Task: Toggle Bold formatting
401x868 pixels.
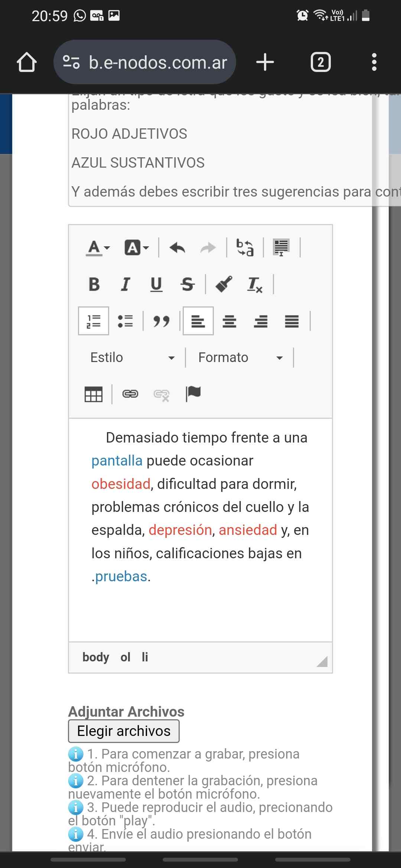Action: pyautogui.click(x=94, y=285)
